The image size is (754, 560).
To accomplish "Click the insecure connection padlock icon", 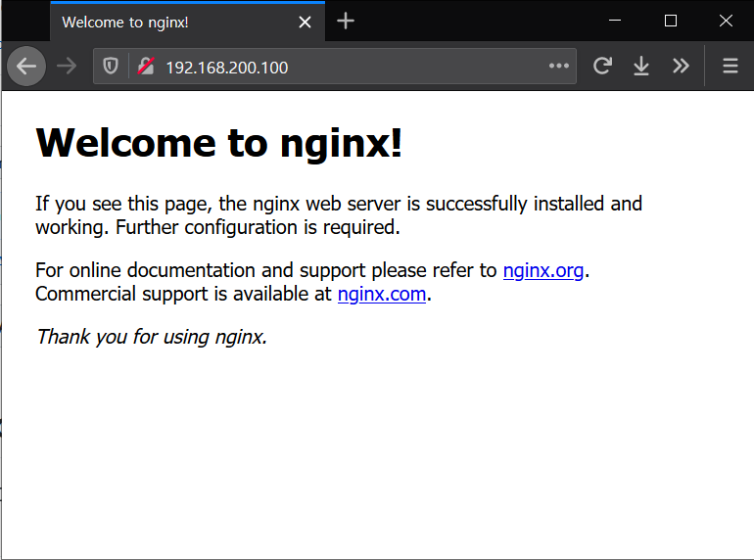I will [x=146, y=66].
